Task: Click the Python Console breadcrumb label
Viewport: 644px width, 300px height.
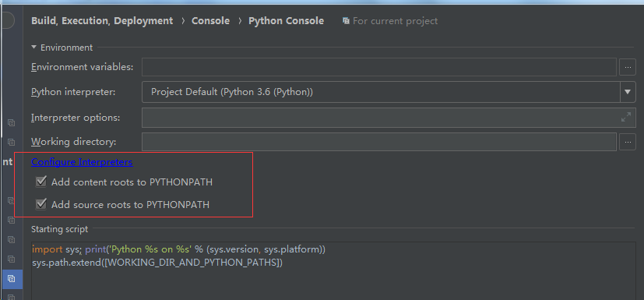Action: pos(287,20)
